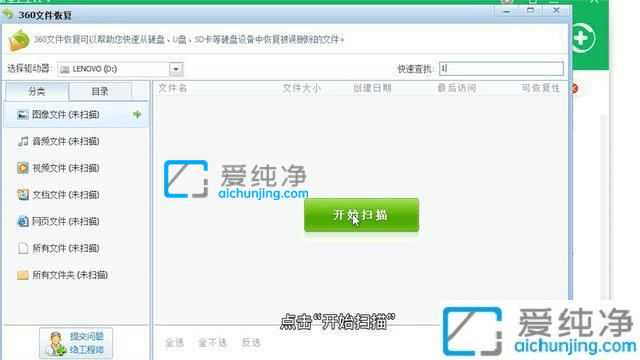Click the document files icon
The height and width of the screenshot is (360, 640).
coord(22,195)
